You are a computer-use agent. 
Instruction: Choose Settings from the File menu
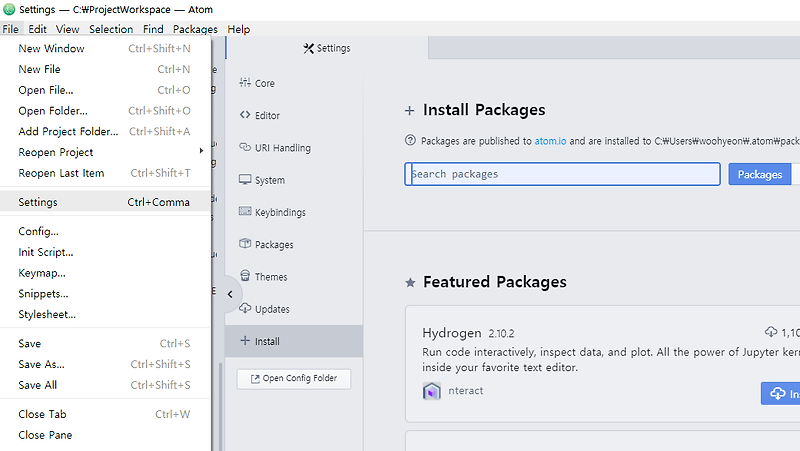(x=38, y=202)
